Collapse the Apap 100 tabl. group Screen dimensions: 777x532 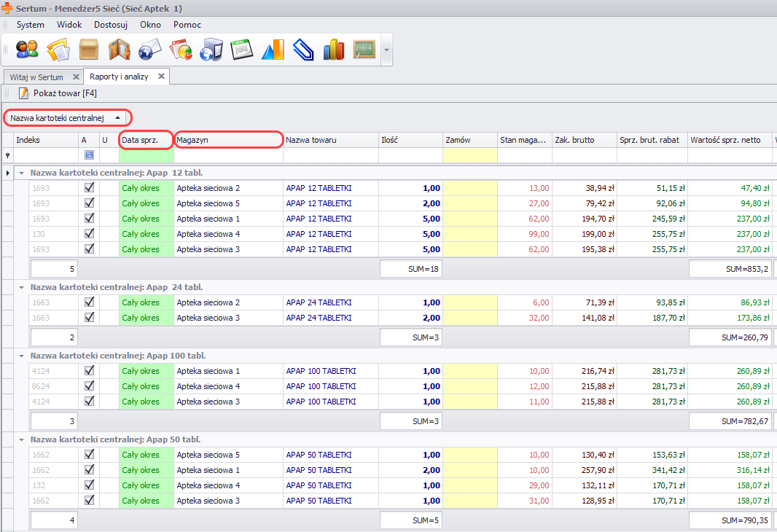pyautogui.click(x=22, y=356)
